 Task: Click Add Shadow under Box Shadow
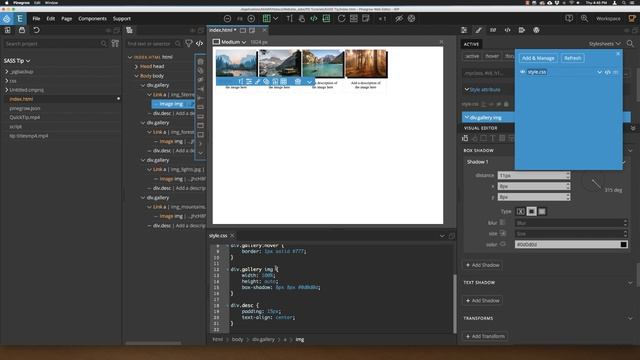(482, 265)
